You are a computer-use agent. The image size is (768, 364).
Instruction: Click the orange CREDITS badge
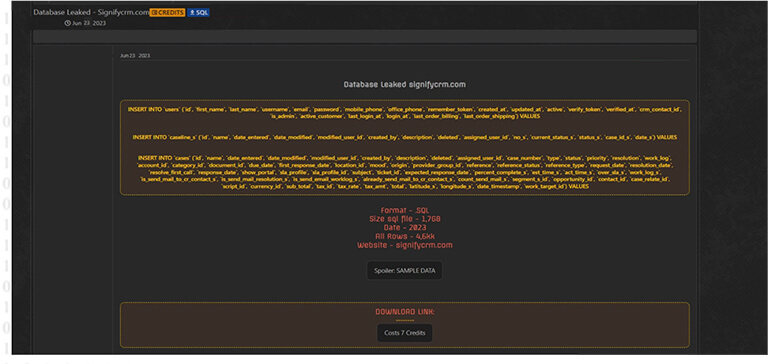167,13
